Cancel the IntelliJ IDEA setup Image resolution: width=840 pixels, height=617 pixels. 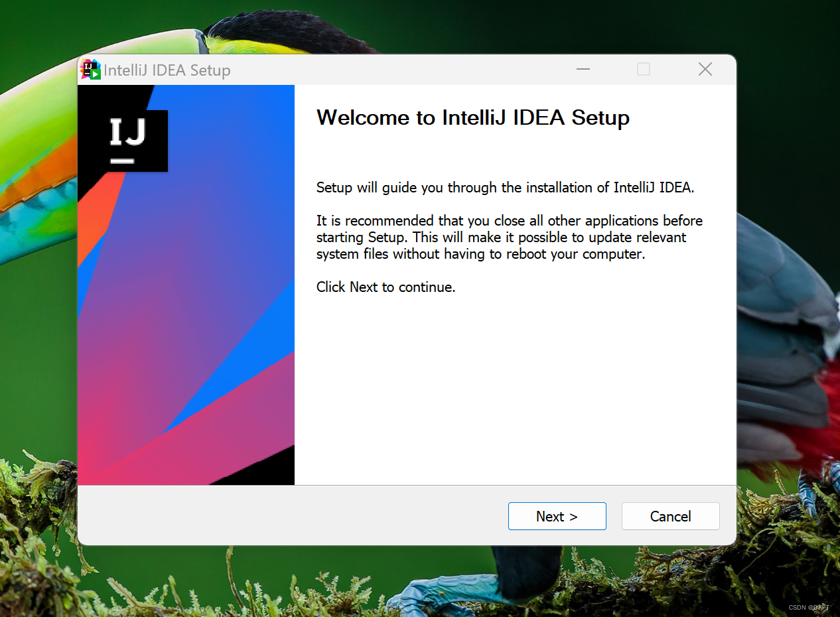click(x=670, y=516)
